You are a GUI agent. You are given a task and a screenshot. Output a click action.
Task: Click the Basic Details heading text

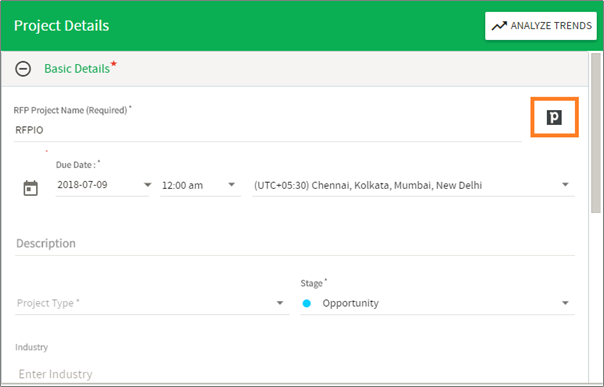coord(77,69)
